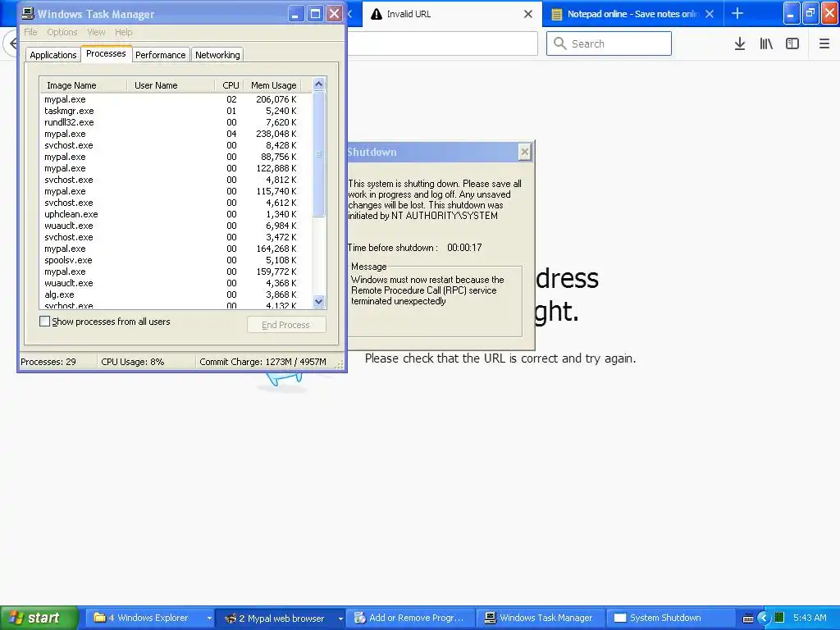Click the End Process button

(286, 325)
